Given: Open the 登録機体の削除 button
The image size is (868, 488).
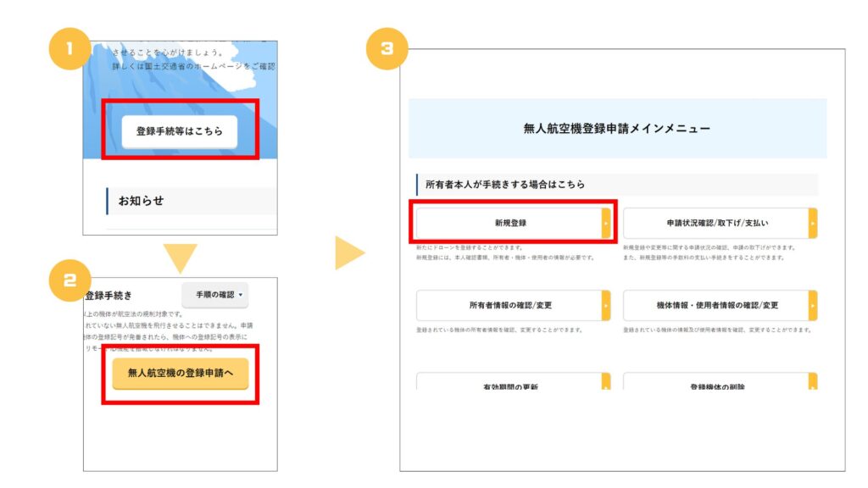Looking at the screenshot, I should pyautogui.click(x=716, y=383).
